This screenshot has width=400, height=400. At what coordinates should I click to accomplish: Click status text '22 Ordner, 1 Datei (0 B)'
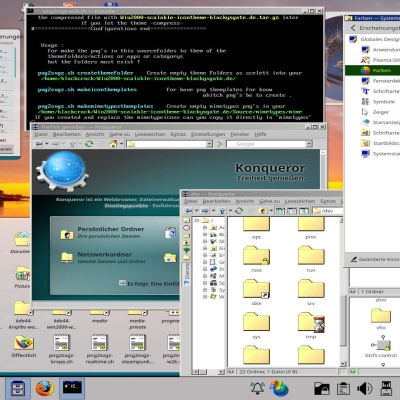[x=268, y=371]
